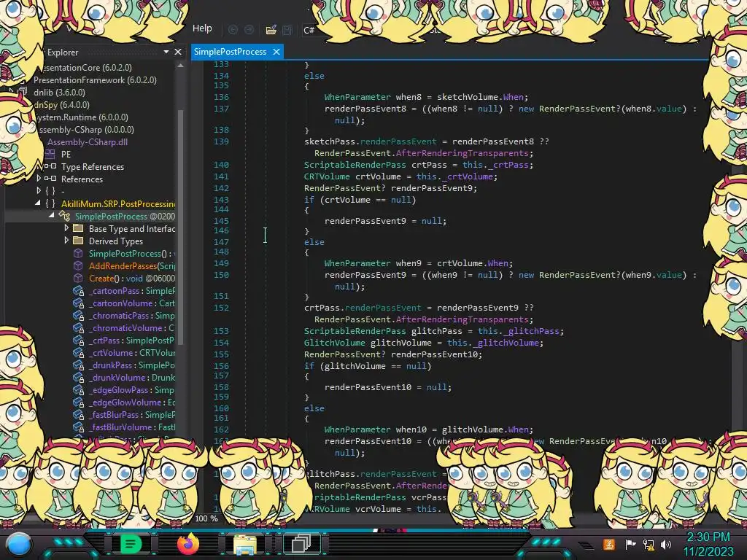The height and width of the screenshot is (560, 747).
Task: Open the Explorer panel options dropdown arrow
Action: (x=166, y=52)
